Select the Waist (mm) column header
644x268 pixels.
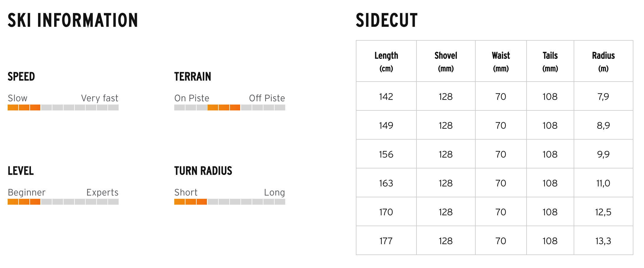[501, 61]
